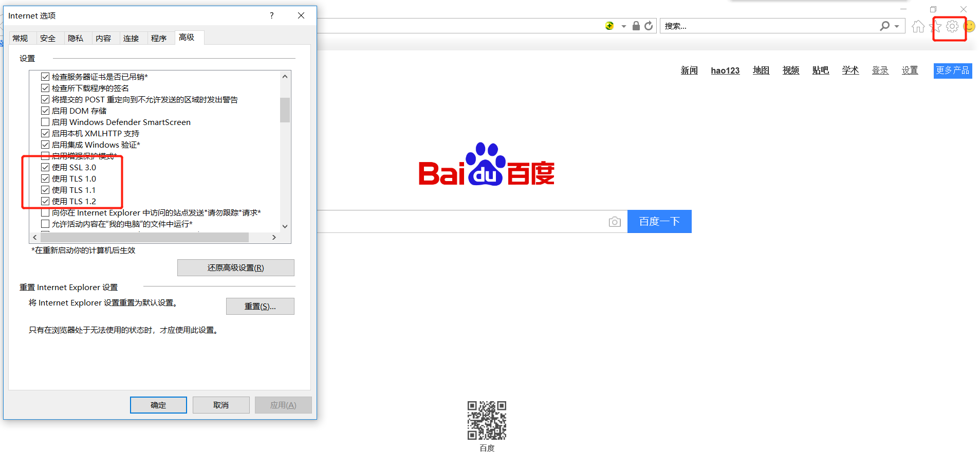Switch to the 连接 tab
Viewport: 980px width, 466px height.
[x=131, y=38]
